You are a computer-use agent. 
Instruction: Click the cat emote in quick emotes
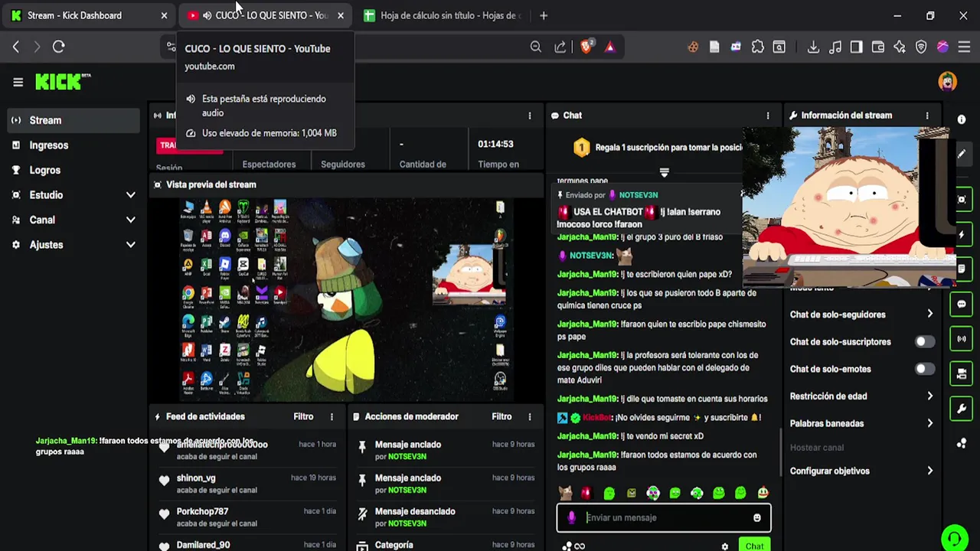pyautogui.click(x=565, y=494)
